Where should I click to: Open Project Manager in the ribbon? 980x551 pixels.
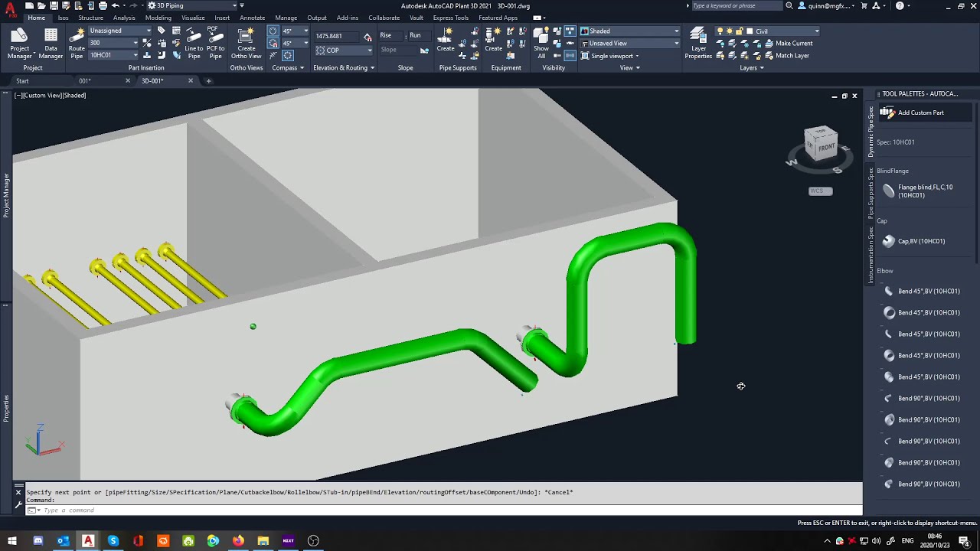(x=20, y=44)
